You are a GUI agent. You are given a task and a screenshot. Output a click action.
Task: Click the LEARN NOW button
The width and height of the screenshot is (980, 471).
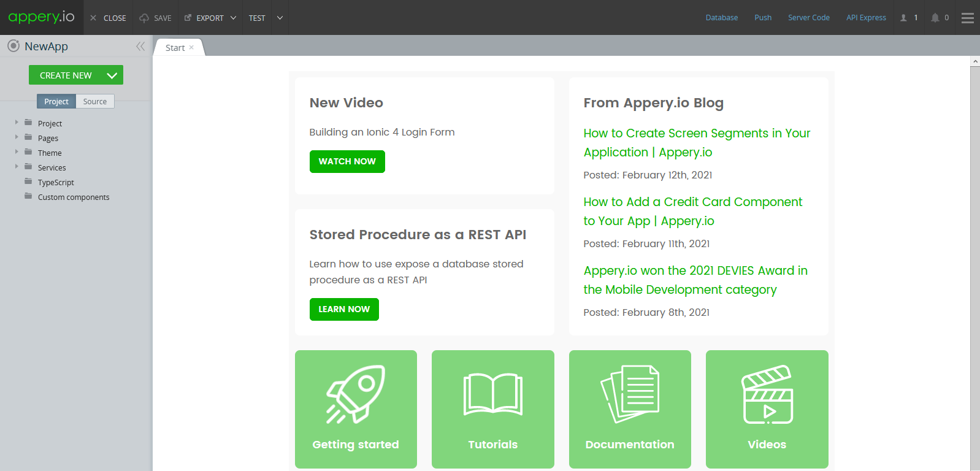(344, 309)
